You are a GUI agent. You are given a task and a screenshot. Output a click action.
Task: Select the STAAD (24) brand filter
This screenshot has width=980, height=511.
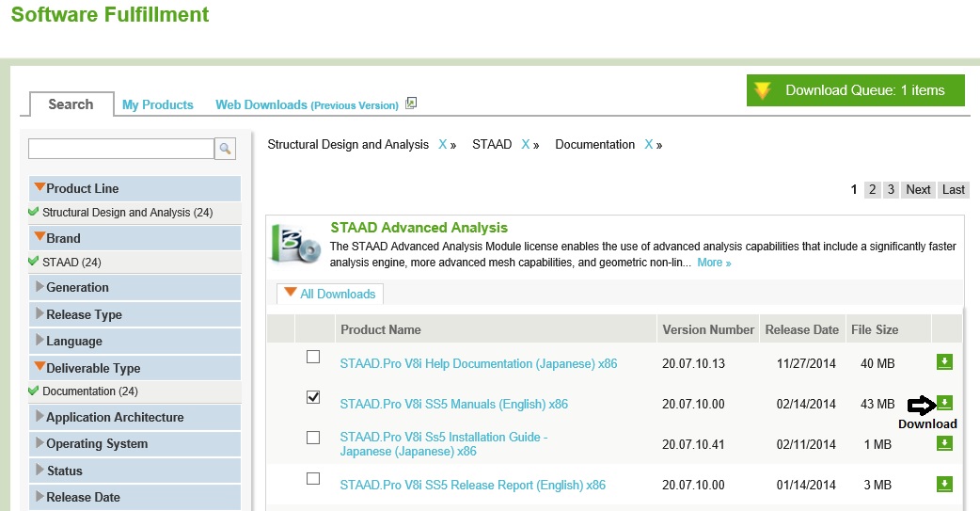coord(71,262)
